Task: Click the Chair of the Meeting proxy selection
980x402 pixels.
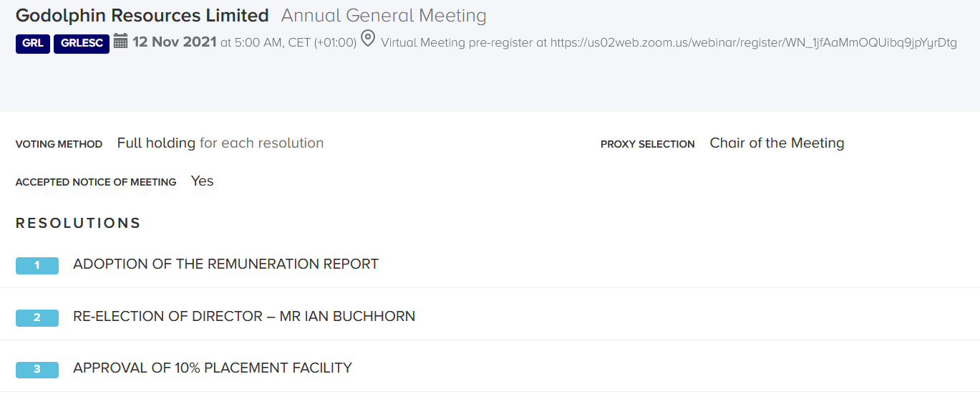Action: (777, 143)
